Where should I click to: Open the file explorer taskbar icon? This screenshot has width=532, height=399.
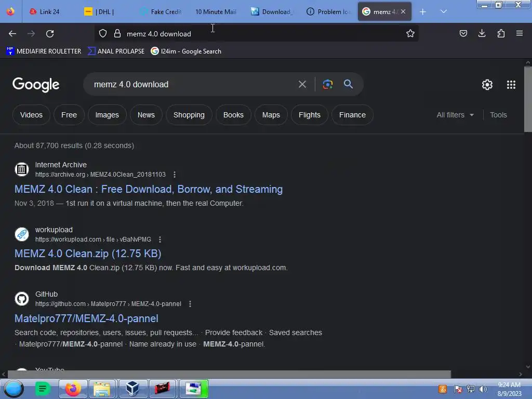pos(102,389)
